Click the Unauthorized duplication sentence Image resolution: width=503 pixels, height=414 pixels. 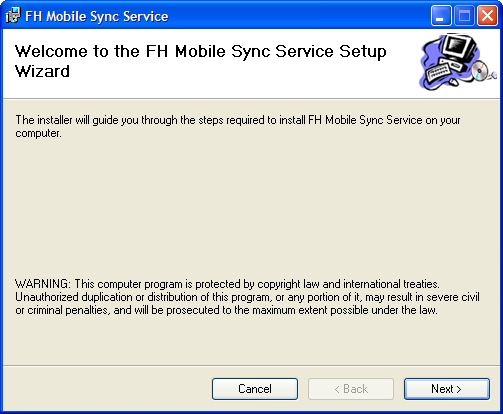coord(247,297)
